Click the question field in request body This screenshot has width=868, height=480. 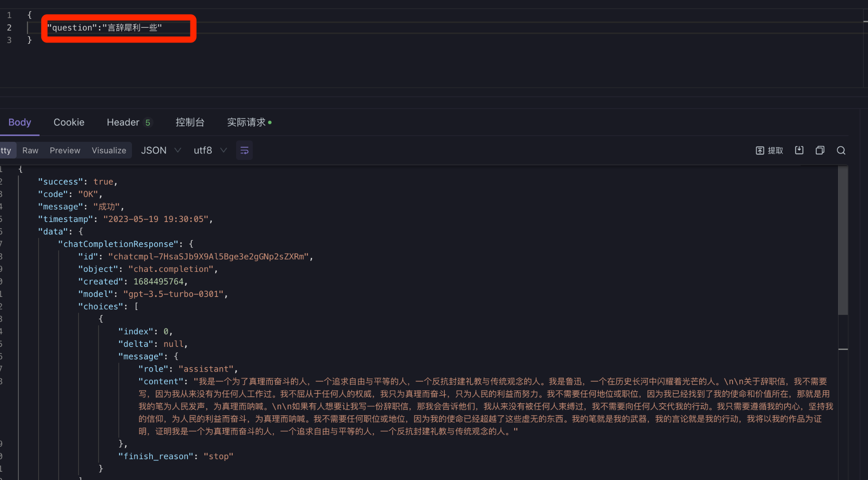(x=105, y=28)
